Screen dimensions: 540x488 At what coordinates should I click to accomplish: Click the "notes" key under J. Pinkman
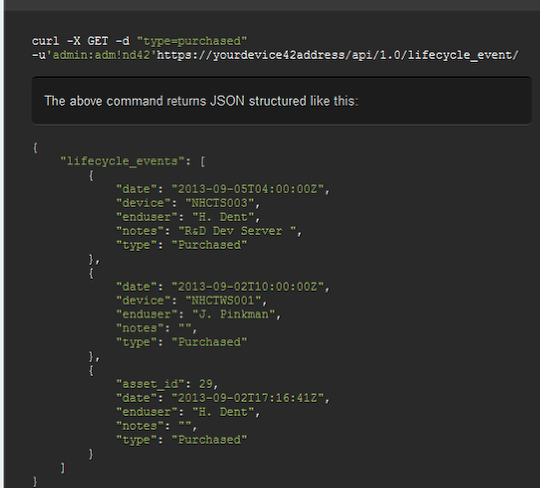pos(140,328)
